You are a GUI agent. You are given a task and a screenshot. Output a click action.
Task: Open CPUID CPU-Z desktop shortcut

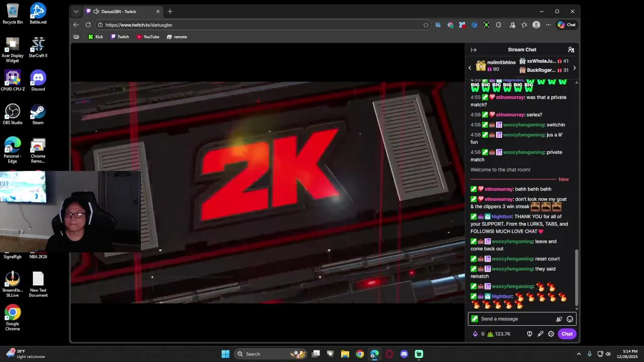click(13, 80)
